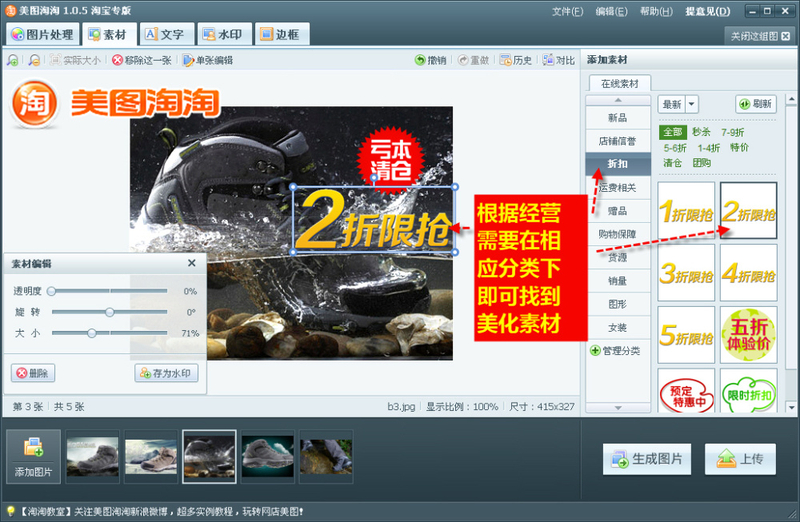
Task: Click 移除这一张 to remove this image
Action: coord(142,60)
